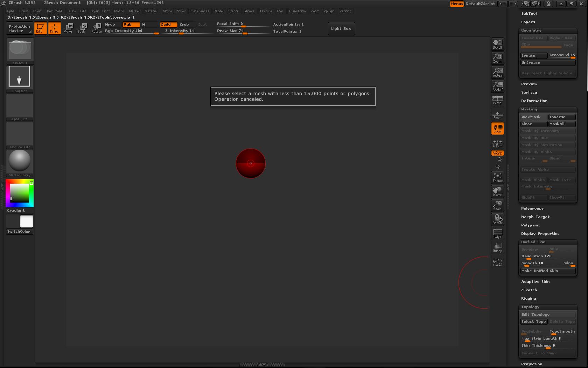The height and width of the screenshot is (368, 588).
Task: Click Make Unified Skin
Action: (548, 271)
